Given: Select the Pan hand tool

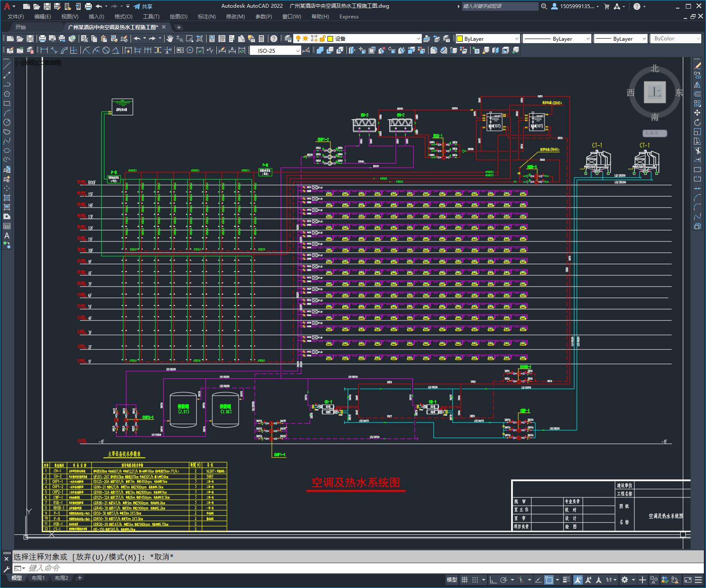Looking at the screenshot, I should [170, 39].
